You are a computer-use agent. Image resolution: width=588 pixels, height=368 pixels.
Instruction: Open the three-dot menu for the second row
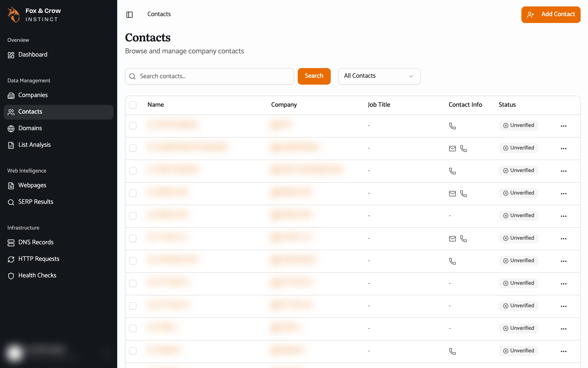click(x=563, y=149)
